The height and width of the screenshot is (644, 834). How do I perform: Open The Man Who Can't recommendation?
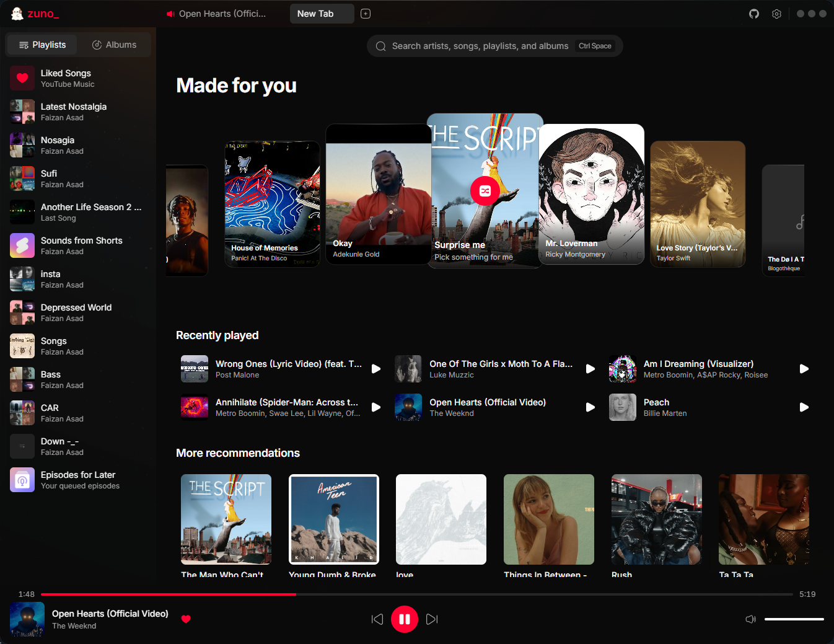[x=226, y=519]
